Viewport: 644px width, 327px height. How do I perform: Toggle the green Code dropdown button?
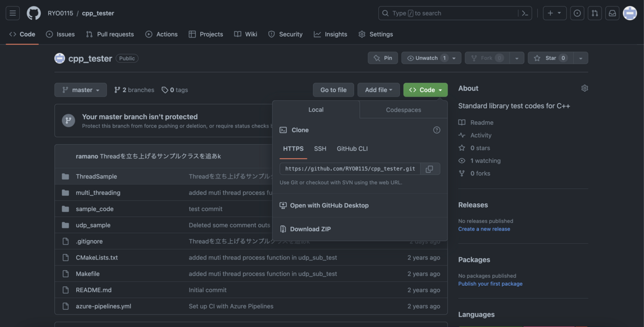(x=426, y=90)
